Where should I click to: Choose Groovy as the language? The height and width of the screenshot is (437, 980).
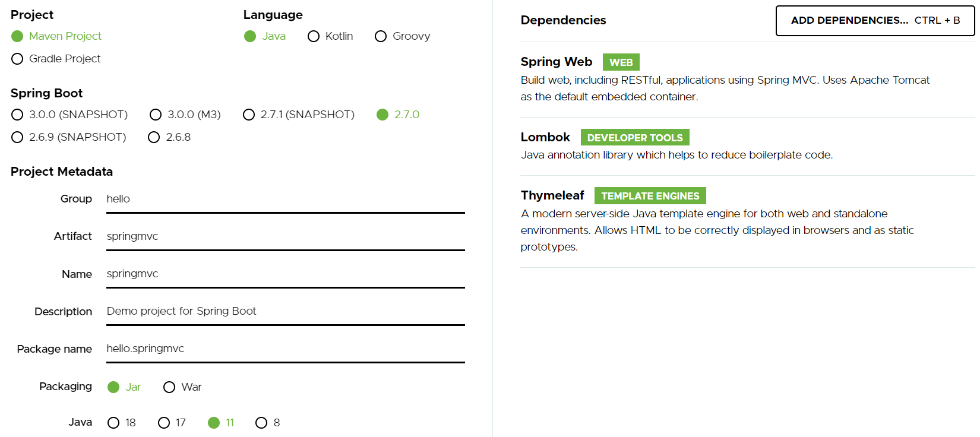point(381,36)
